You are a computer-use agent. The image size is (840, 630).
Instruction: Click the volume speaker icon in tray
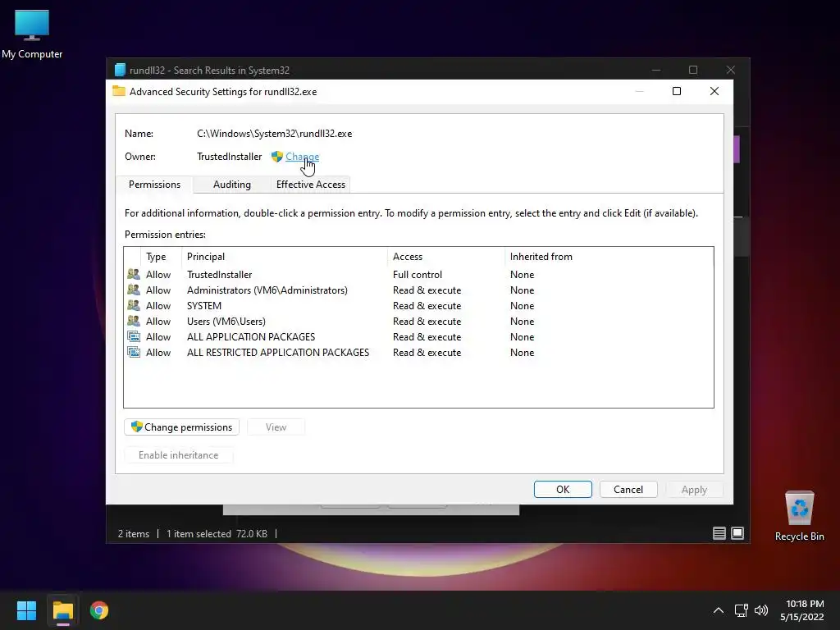[x=760, y=610]
